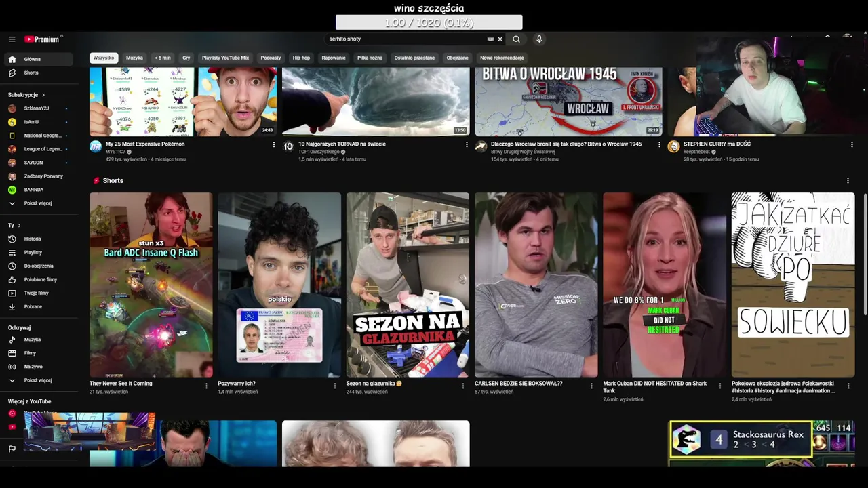The image size is (868, 488).
Task: Open the IsAmU subscription channel
Action: click(x=39, y=122)
